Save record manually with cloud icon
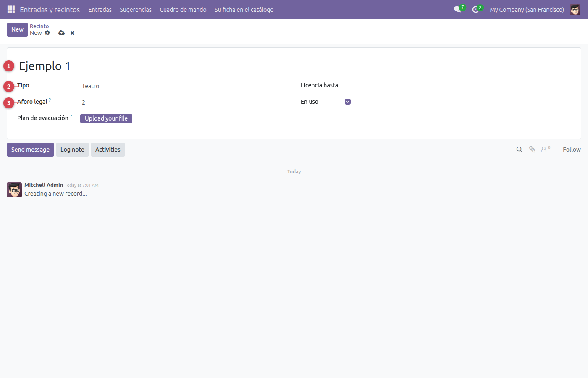588x378 pixels. 62,33
